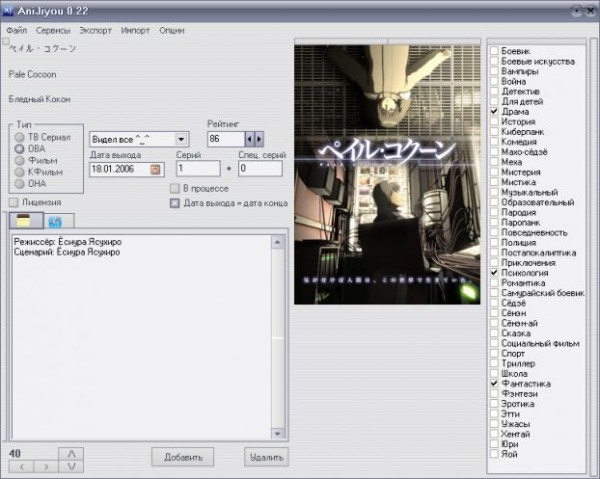The height and width of the screenshot is (479, 600).
Task: Click the Pale Cocoon poster image
Action: pyautogui.click(x=389, y=175)
